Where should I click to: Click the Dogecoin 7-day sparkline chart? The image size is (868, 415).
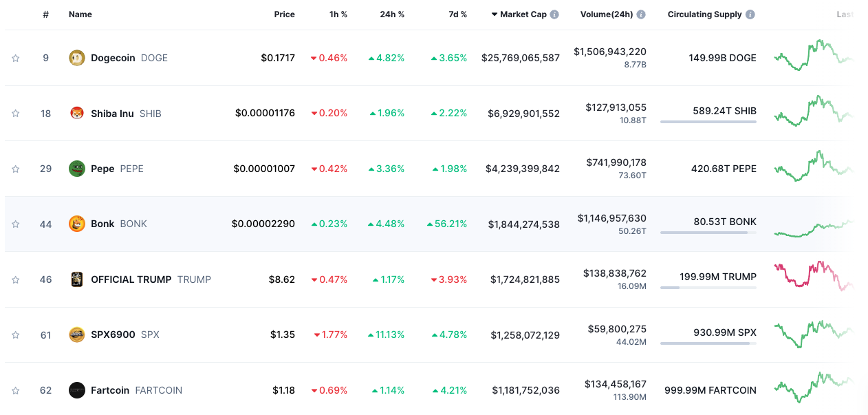[x=814, y=56]
